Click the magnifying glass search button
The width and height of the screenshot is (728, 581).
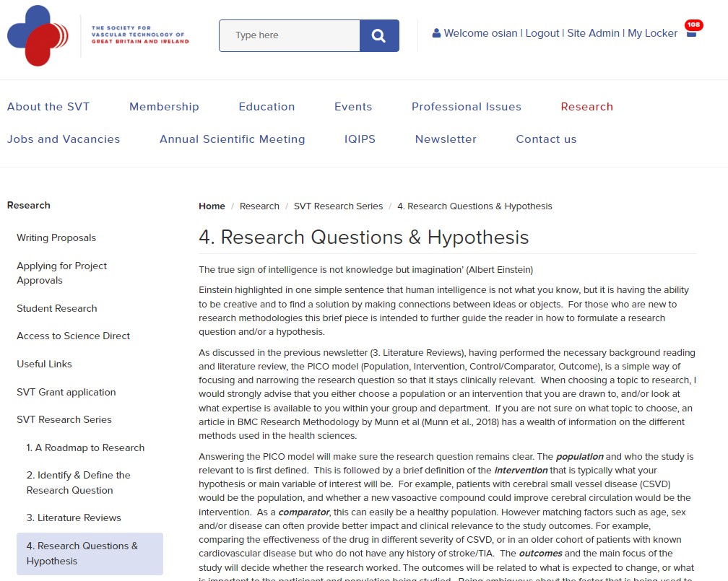click(x=379, y=35)
